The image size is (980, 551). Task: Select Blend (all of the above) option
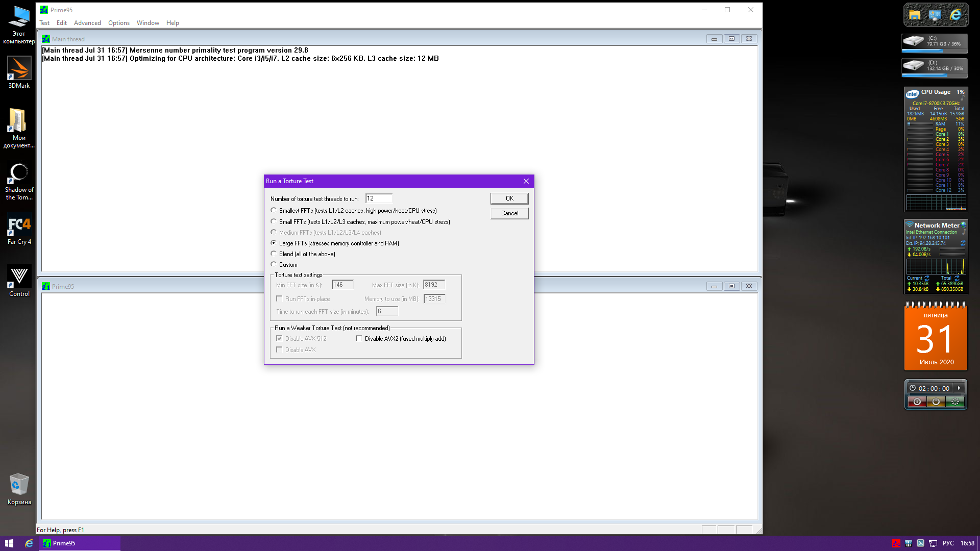click(274, 254)
